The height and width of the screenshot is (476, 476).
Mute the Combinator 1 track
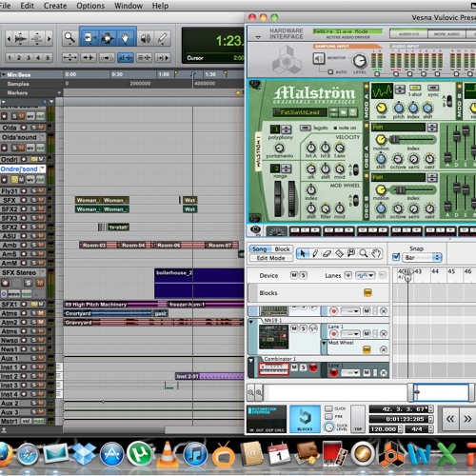(x=294, y=367)
